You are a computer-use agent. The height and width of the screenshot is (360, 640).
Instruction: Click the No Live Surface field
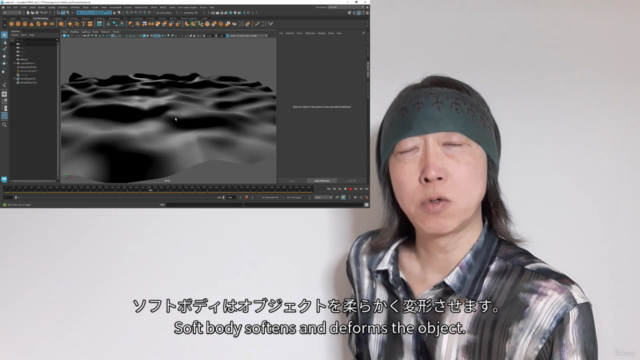pyautogui.click(x=164, y=13)
